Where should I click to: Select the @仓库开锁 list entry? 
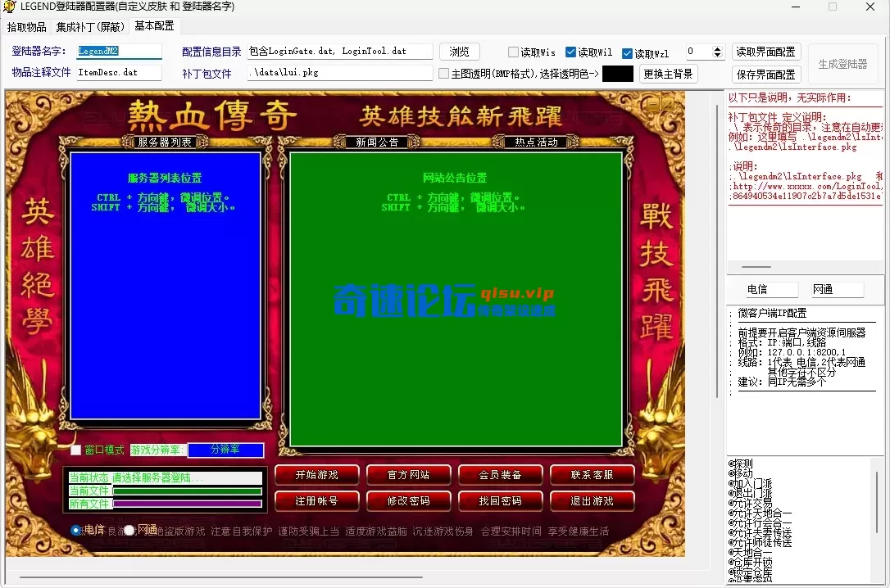[751, 562]
